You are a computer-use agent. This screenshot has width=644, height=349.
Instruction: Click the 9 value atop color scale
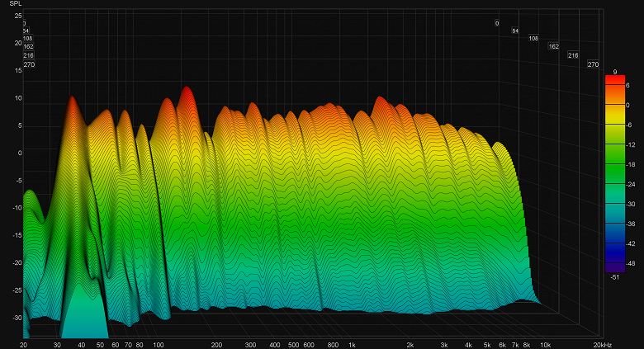615,72
